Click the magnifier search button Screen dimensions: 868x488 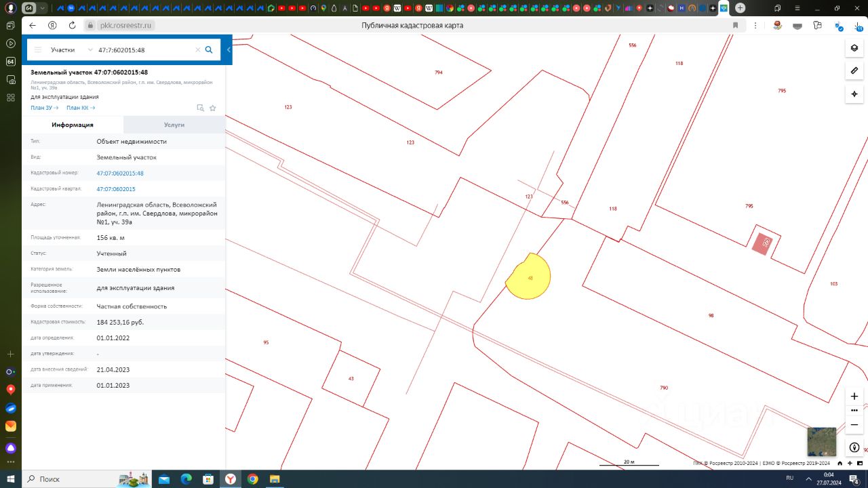[209, 49]
